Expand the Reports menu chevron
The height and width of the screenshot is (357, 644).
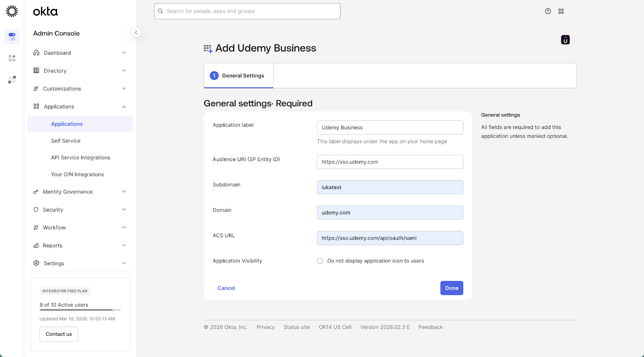(124, 245)
